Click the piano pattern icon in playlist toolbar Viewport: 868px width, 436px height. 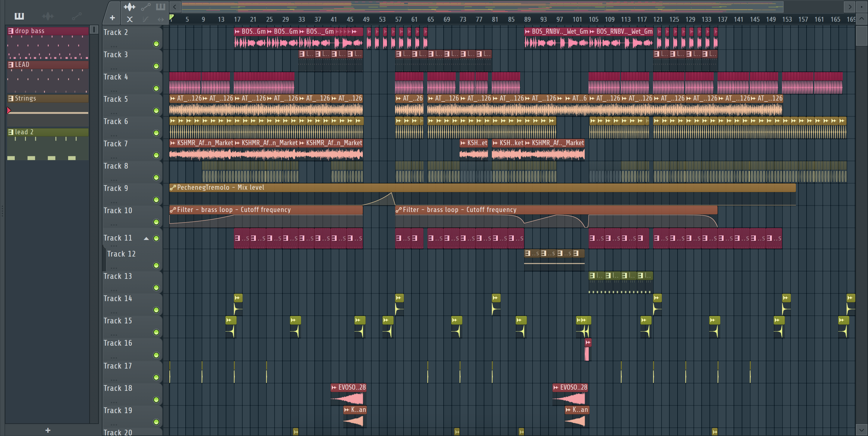pos(160,7)
